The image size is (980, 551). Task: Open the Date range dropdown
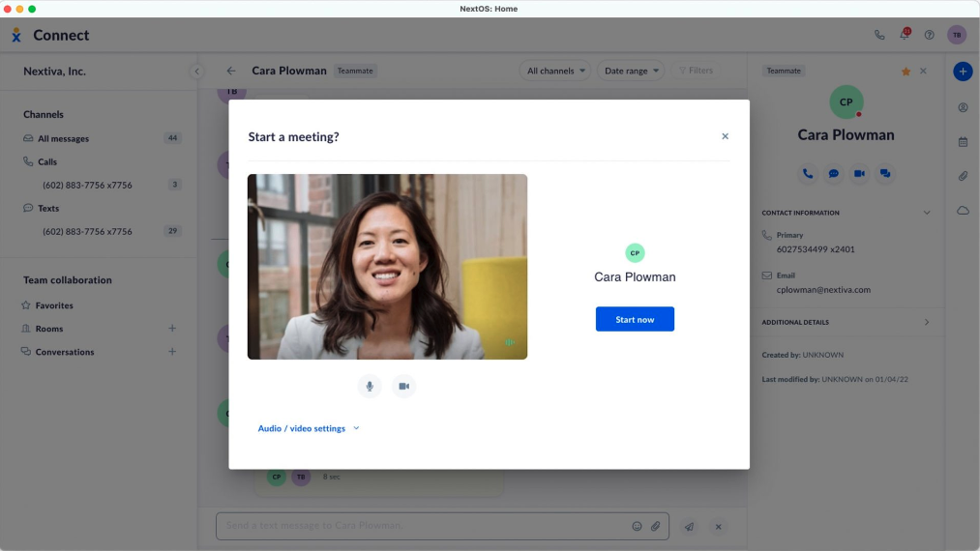point(632,71)
